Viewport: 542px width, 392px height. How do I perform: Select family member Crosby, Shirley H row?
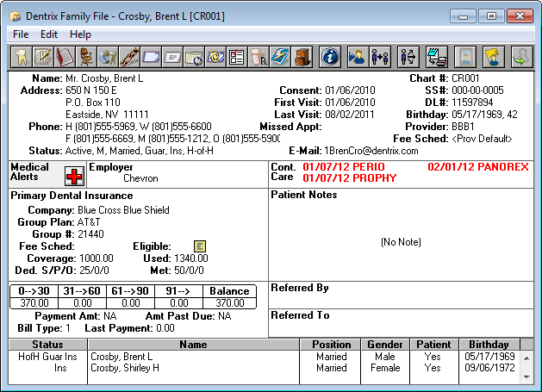[264, 368]
